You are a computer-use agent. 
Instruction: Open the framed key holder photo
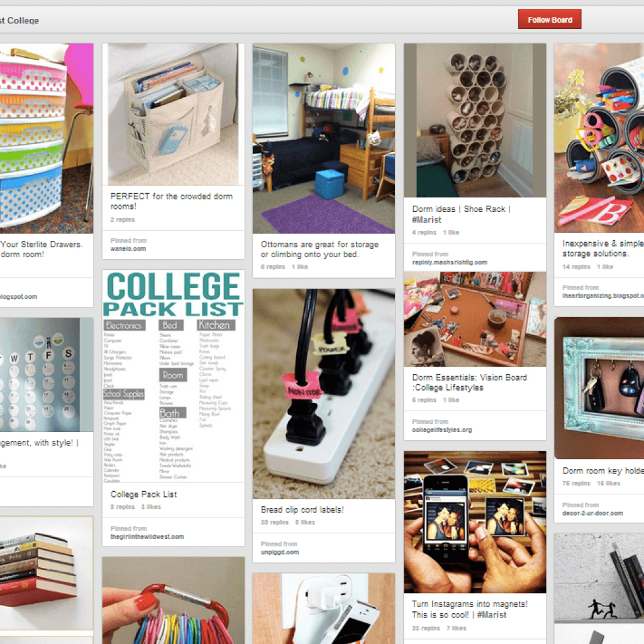(599, 388)
